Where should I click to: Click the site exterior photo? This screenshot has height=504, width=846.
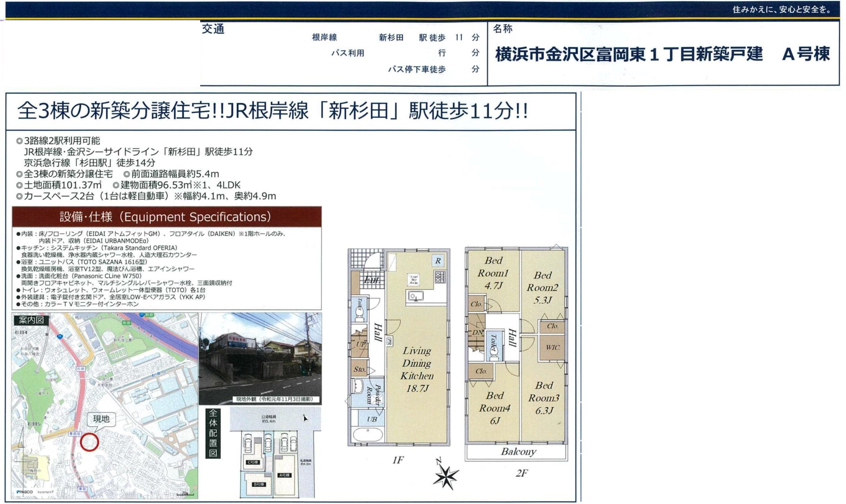point(260,358)
